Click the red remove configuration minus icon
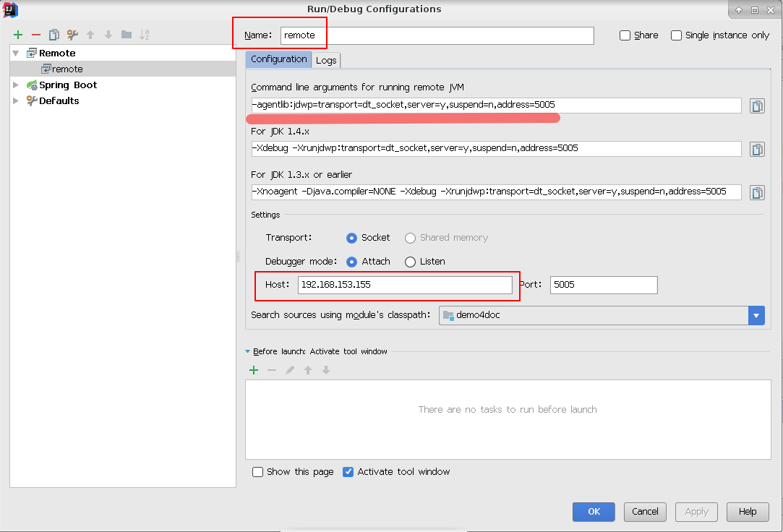 tap(36, 35)
